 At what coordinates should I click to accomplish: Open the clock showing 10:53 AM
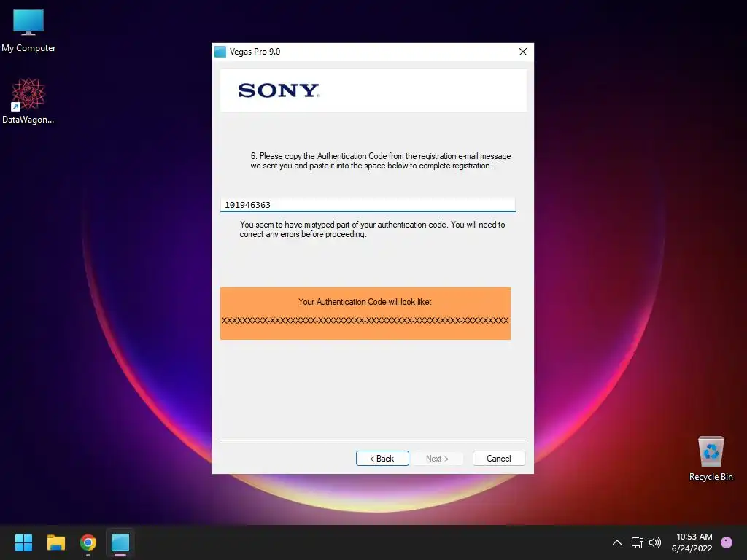coord(692,542)
